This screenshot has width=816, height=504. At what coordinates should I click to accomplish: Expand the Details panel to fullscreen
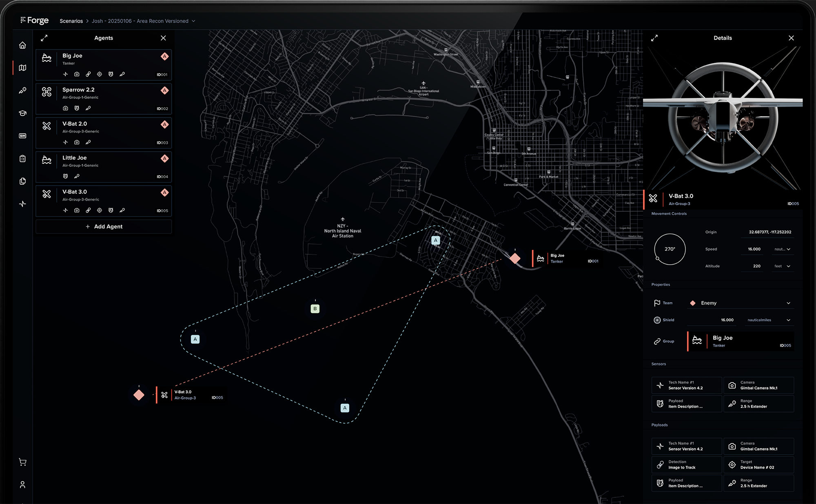654,38
